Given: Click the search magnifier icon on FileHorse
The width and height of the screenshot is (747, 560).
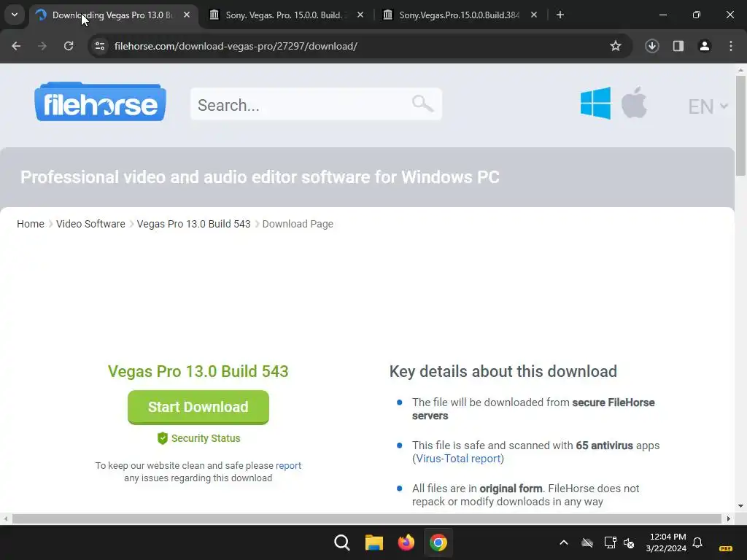Looking at the screenshot, I should pyautogui.click(x=422, y=103).
